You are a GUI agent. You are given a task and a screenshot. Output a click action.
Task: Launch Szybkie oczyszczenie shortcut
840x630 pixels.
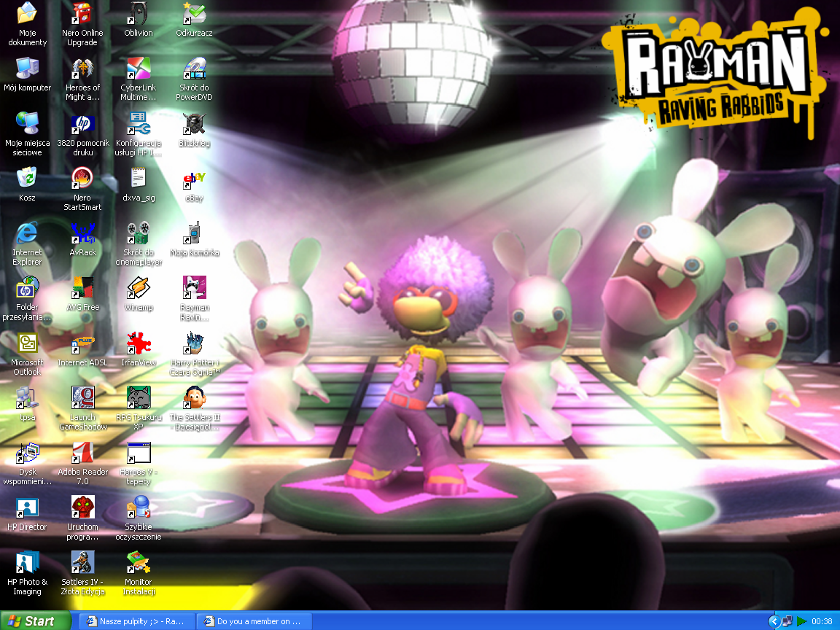(x=139, y=507)
